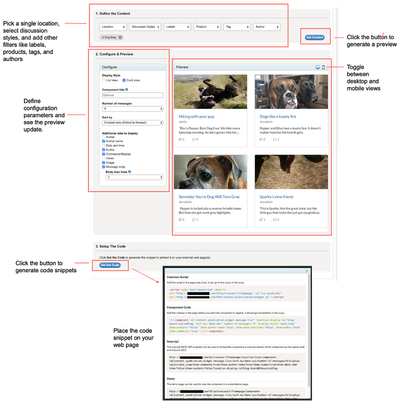Screen dimensions: 400x402
Task: Click the Get the Code button
Action: point(110,265)
